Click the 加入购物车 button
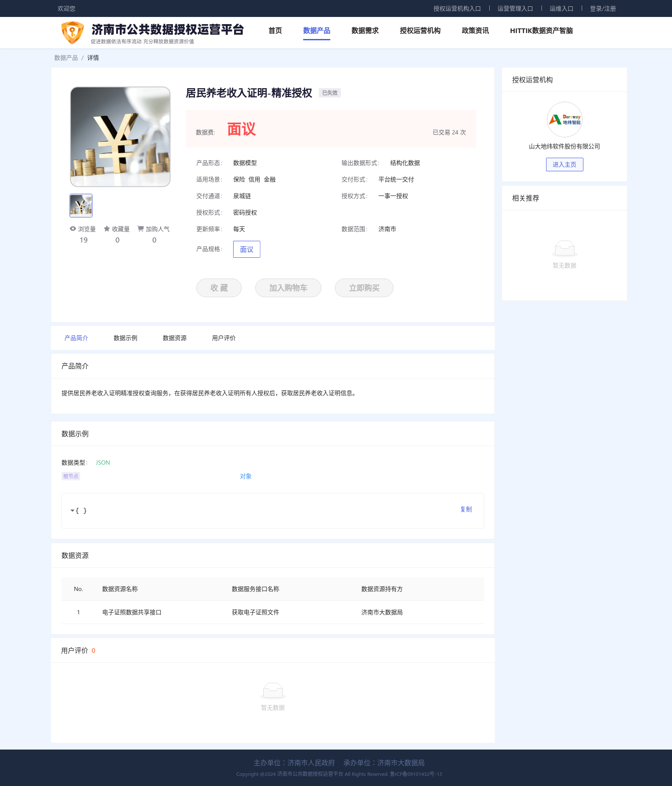This screenshot has width=672, height=786. tap(288, 288)
